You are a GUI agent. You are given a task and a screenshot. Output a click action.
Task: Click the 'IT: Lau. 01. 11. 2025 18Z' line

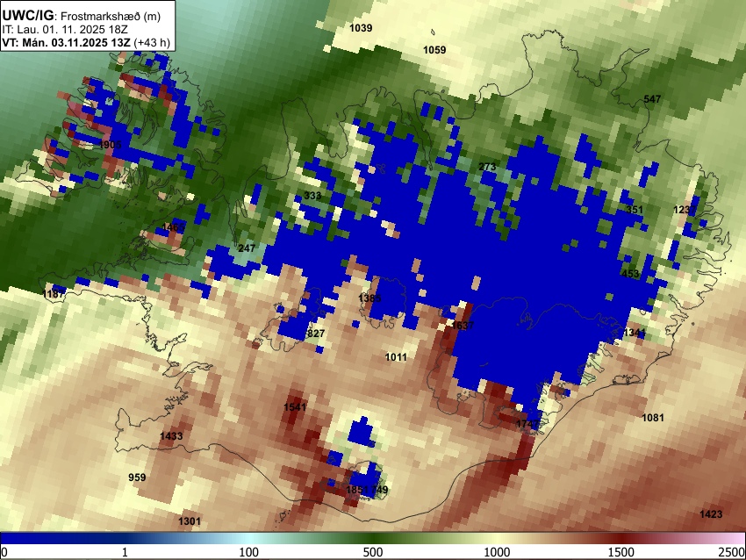[x=65, y=30]
